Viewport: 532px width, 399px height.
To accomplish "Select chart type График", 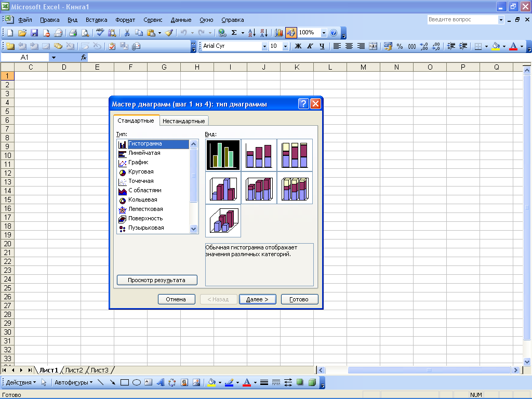I will click(x=138, y=162).
